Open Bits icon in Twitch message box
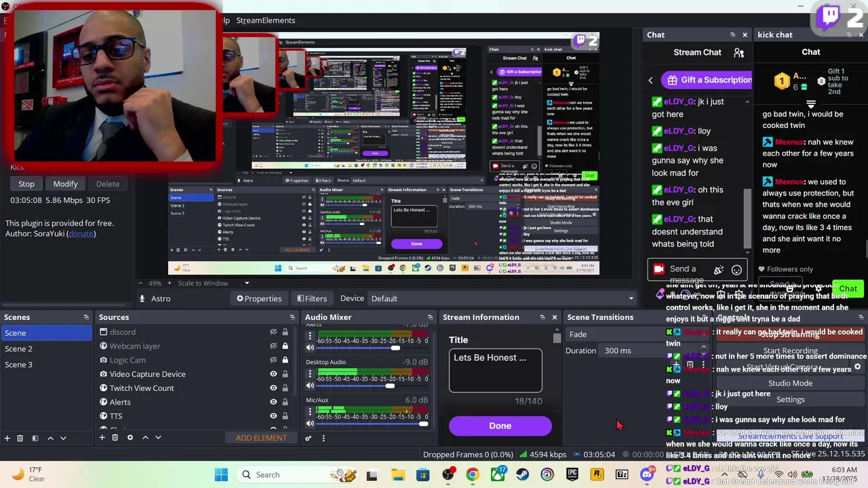The image size is (868, 488). pyautogui.click(x=719, y=270)
